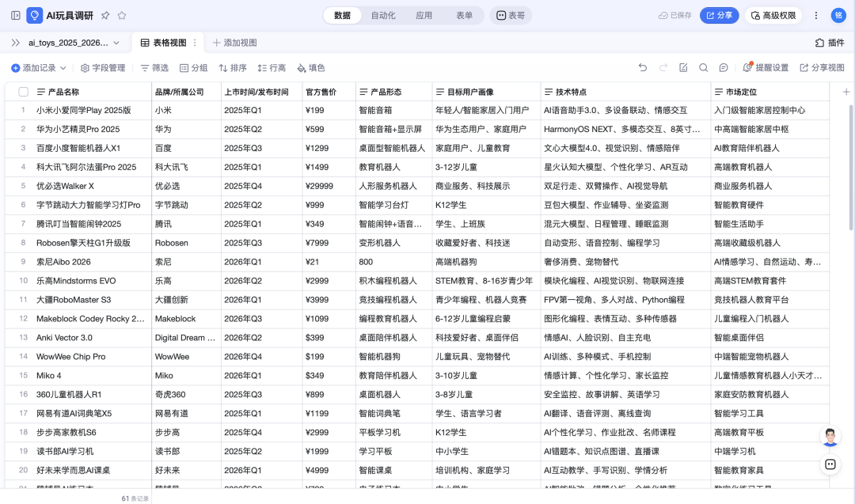The height and width of the screenshot is (504, 855).
Task: Open the search magnifier icon
Action: click(703, 68)
